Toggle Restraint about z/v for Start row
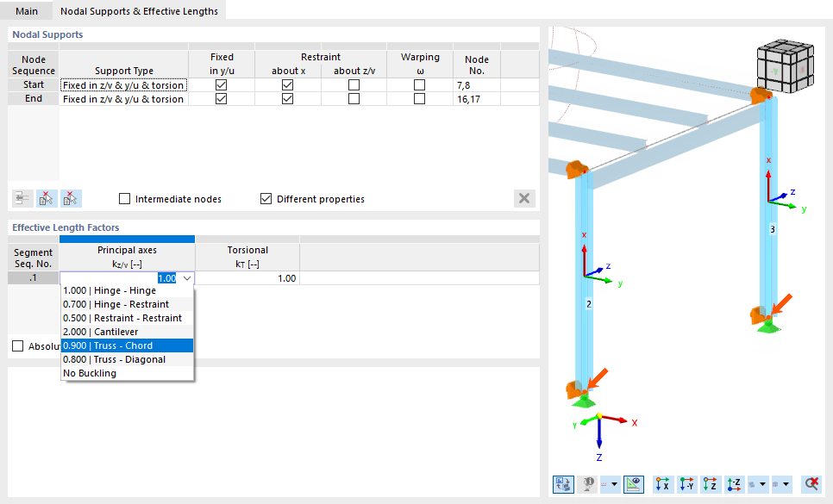This screenshot has width=833, height=504. (354, 85)
